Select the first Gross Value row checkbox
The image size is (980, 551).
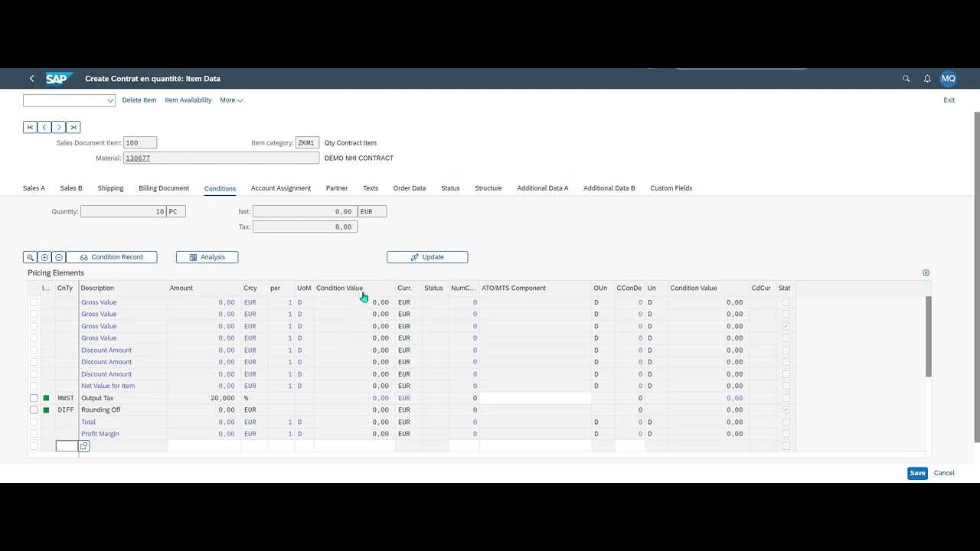pyautogui.click(x=34, y=302)
